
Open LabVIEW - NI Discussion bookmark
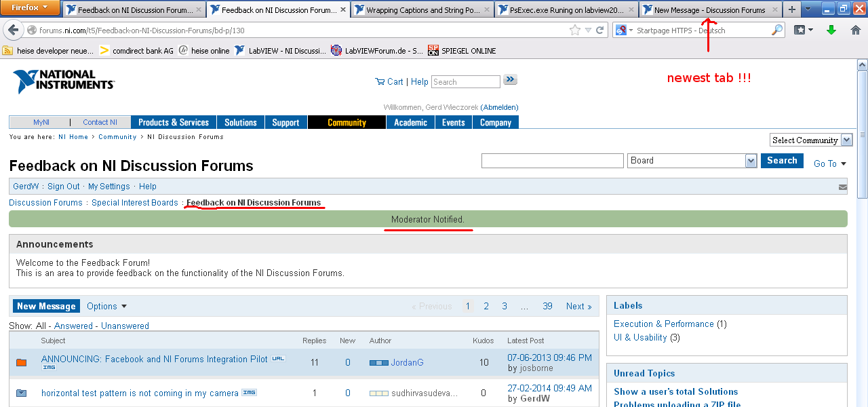(x=281, y=51)
